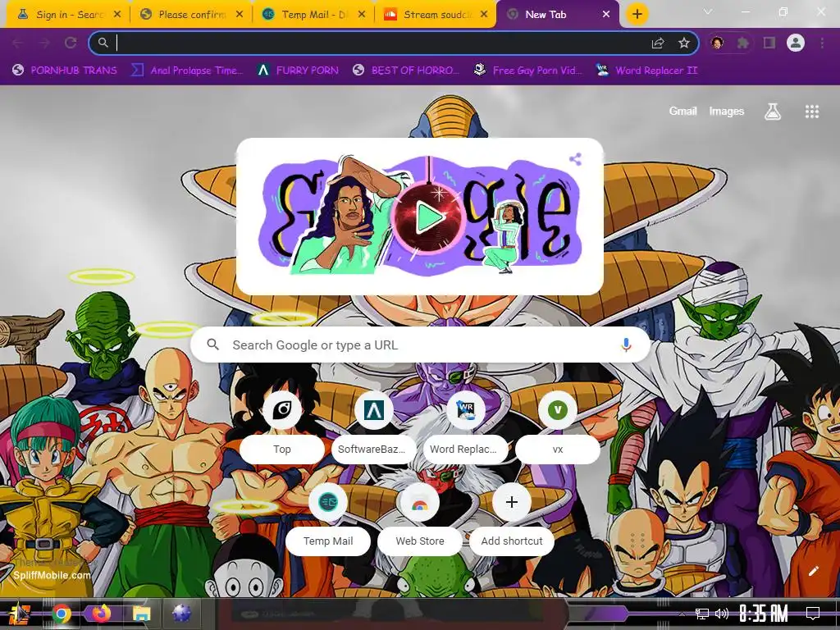Open the Web Store shortcut

(x=419, y=521)
